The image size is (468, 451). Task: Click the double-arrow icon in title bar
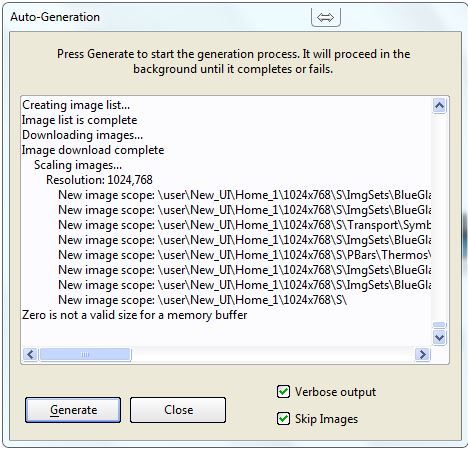(326, 17)
